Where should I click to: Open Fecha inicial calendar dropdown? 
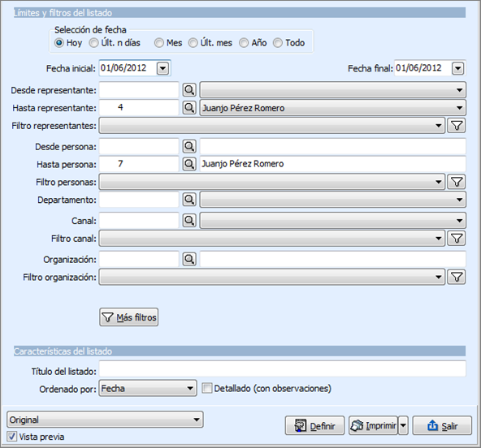tap(162, 68)
